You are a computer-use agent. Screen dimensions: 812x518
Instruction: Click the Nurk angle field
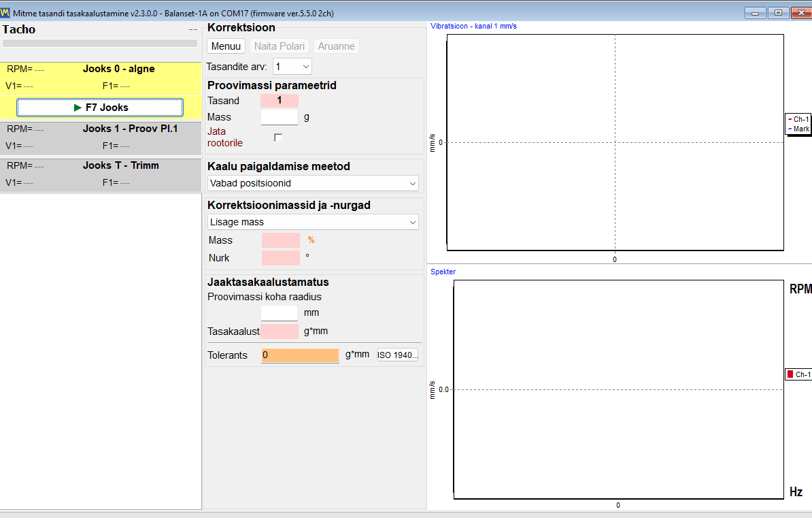[281, 258]
